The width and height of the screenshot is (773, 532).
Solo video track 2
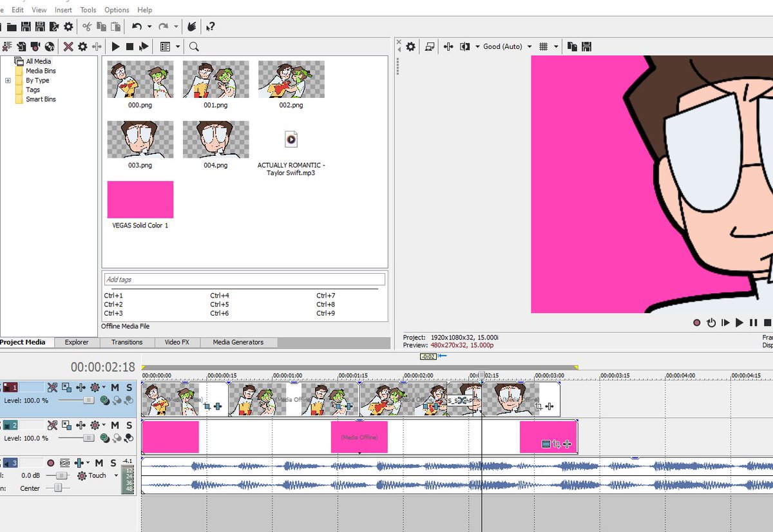(x=129, y=425)
